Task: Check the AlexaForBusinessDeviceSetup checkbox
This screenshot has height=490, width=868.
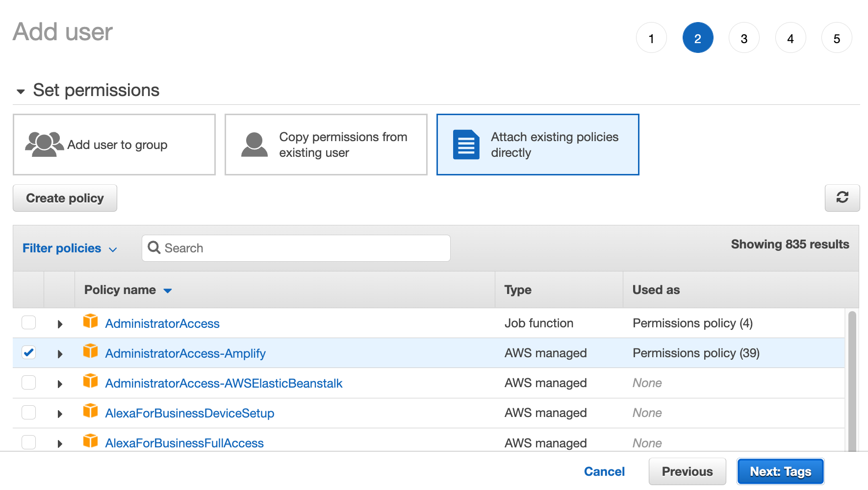Action: pyautogui.click(x=29, y=412)
